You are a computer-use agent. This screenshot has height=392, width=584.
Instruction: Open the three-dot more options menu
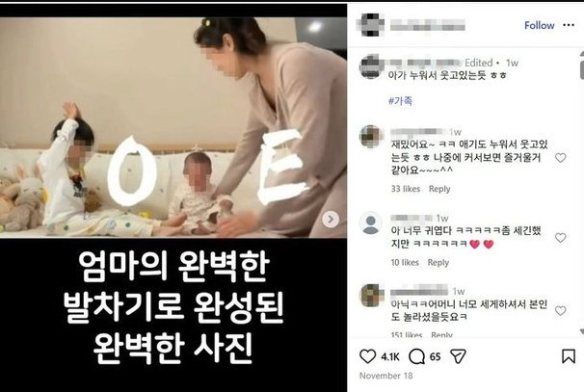[569, 25]
